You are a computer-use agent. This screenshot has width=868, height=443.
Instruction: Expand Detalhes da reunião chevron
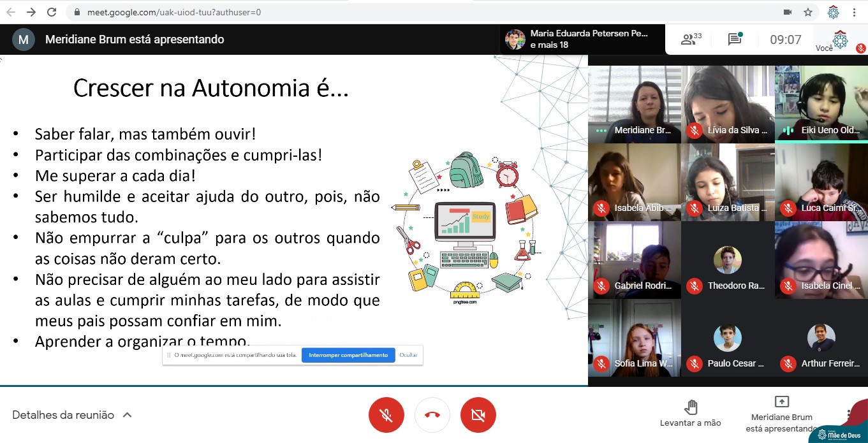pos(127,415)
